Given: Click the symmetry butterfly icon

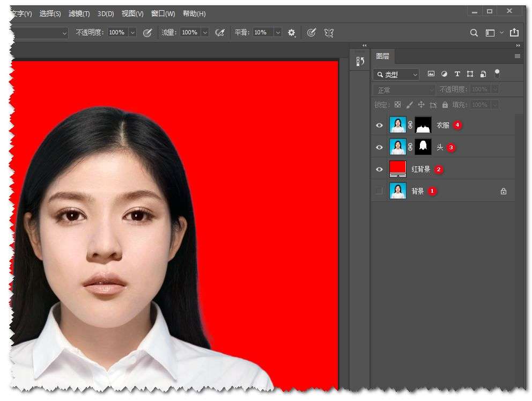Looking at the screenshot, I should [x=329, y=33].
